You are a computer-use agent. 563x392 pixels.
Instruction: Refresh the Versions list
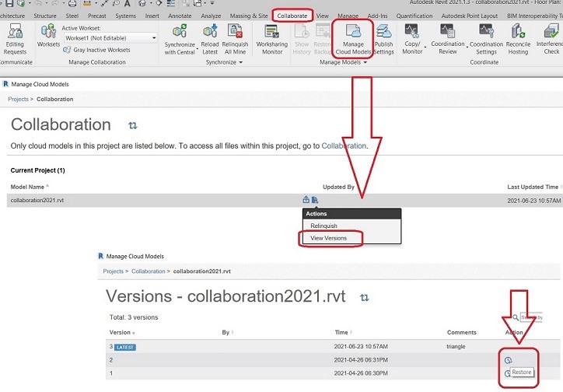click(x=365, y=298)
